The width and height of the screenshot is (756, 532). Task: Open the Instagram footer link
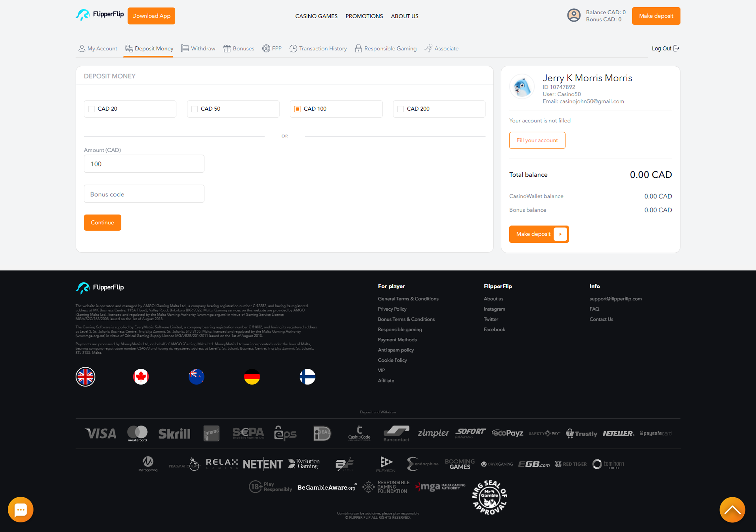point(494,309)
